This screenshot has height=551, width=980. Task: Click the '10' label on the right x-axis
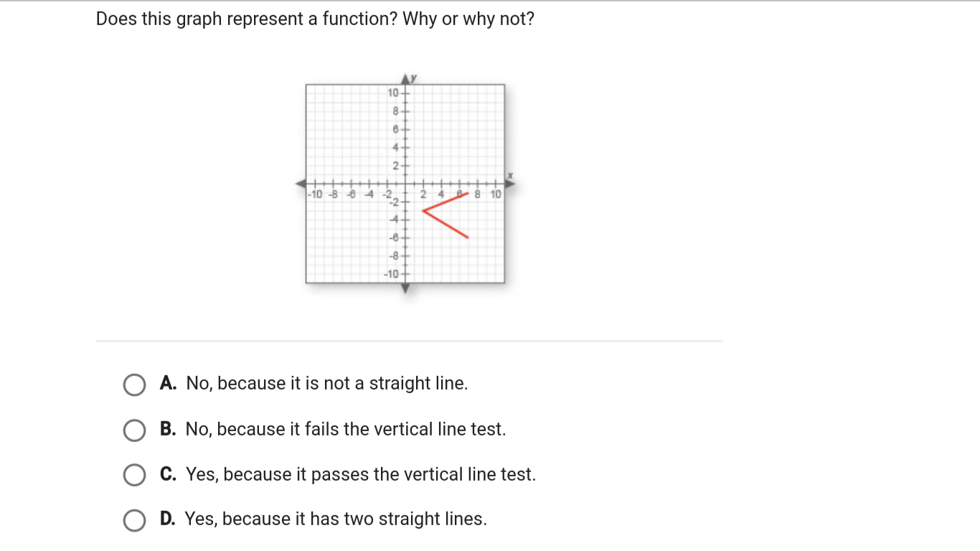pyautogui.click(x=496, y=194)
